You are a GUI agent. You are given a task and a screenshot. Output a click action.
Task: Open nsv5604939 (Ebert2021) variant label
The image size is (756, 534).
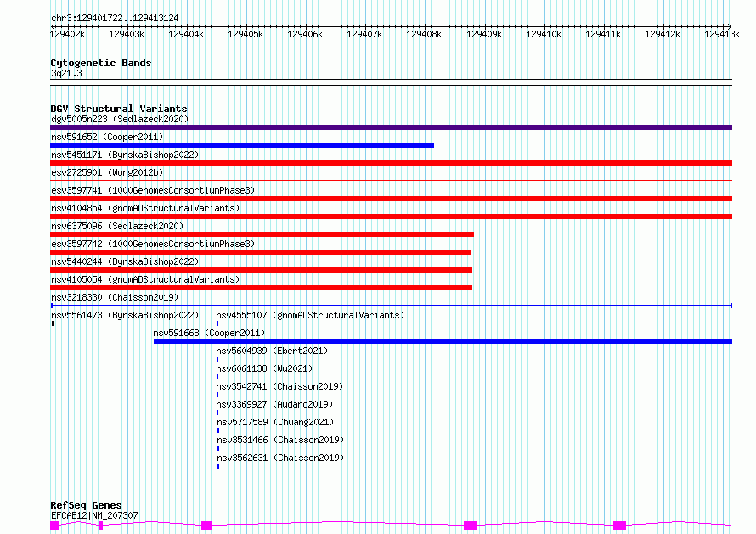(x=272, y=351)
